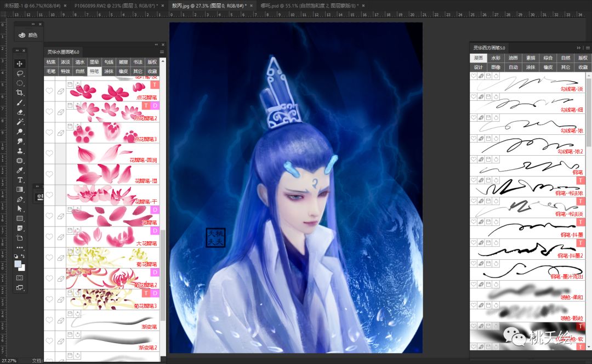The height and width of the screenshot is (364, 592).
Task: Select the 菊花瓣笔2 brush preview
Action: (112, 278)
